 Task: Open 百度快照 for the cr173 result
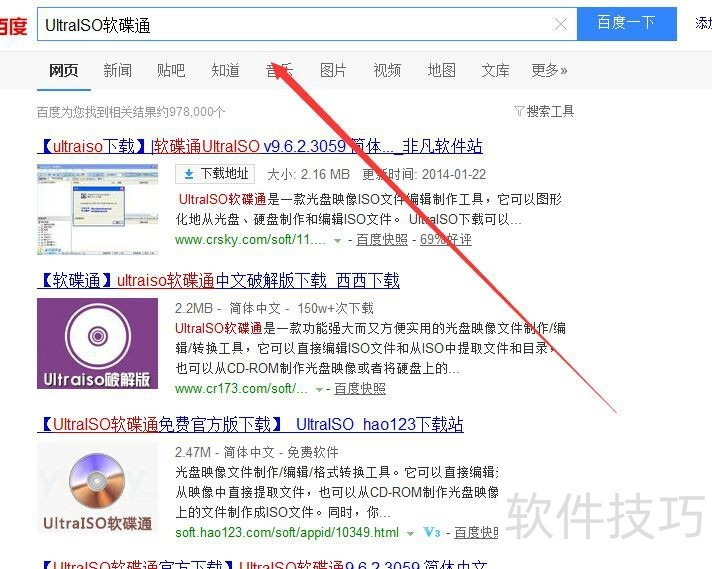(x=360, y=388)
